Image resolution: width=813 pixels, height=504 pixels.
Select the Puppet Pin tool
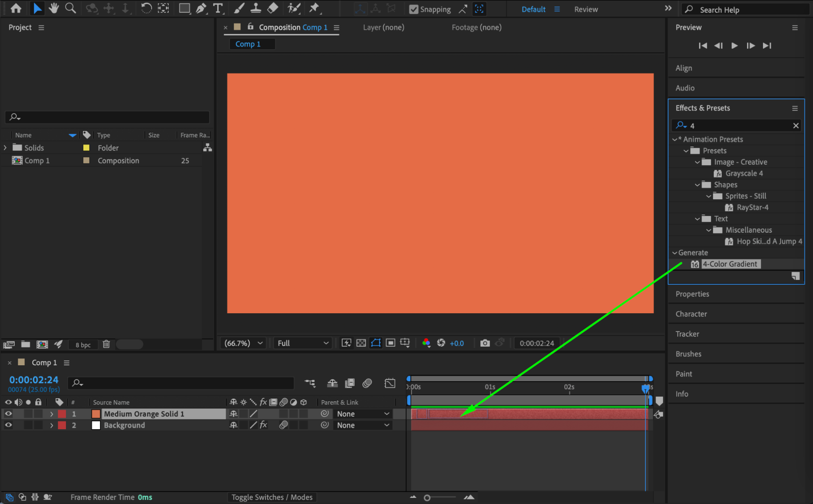pyautogui.click(x=314, y=8)
